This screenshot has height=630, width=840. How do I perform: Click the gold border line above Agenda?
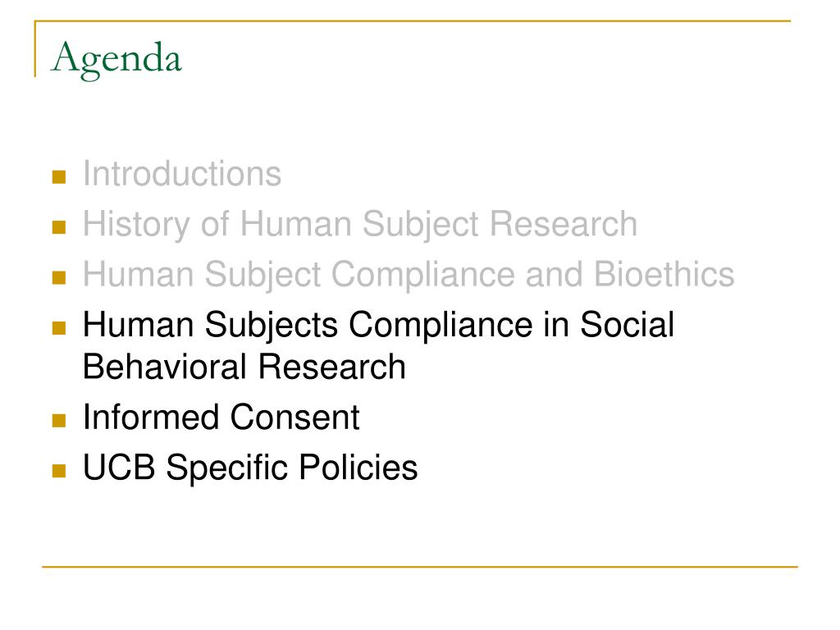coord(413,21)
